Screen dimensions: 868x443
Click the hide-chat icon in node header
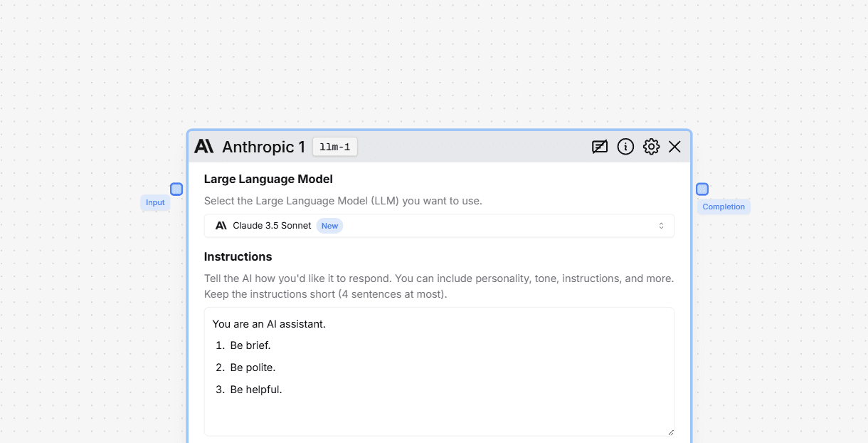[x=600, y=147]
